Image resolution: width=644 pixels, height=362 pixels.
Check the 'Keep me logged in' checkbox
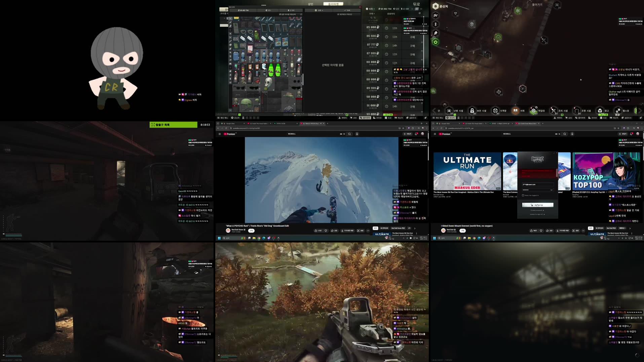[x=523, y=195]
